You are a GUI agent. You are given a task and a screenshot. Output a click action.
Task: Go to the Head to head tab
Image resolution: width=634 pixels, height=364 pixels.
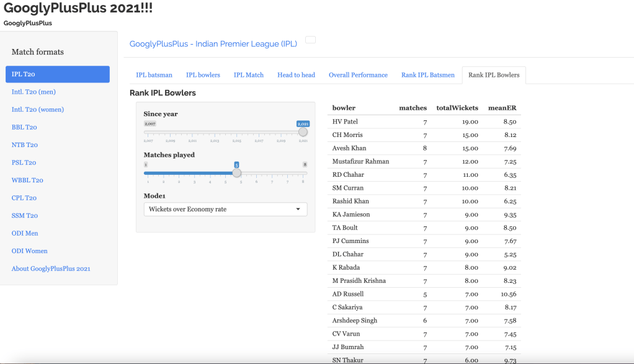(296, 75)
